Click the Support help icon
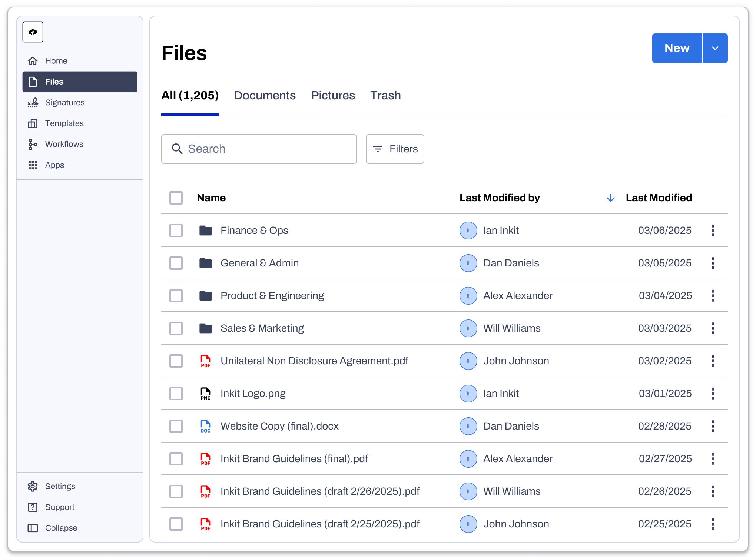This screenshot has width=756, height=560. (x=33, y=507)
